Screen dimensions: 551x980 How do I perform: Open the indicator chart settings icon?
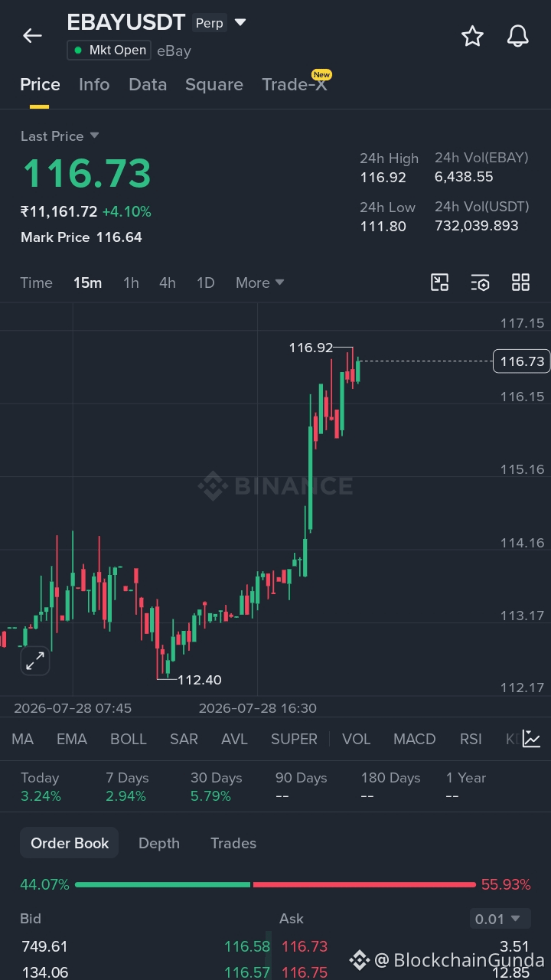click(532, 739)
